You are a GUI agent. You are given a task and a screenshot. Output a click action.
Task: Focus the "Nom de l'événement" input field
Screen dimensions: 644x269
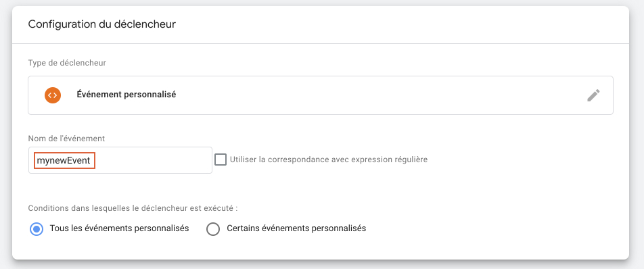pyautogui.click(x=120, y=160)
